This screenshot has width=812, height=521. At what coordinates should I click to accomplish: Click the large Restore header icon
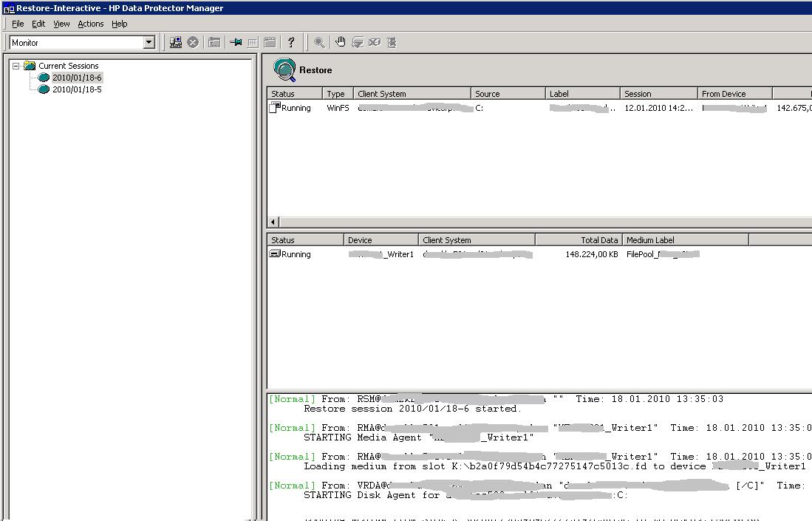tap(284, 69)
